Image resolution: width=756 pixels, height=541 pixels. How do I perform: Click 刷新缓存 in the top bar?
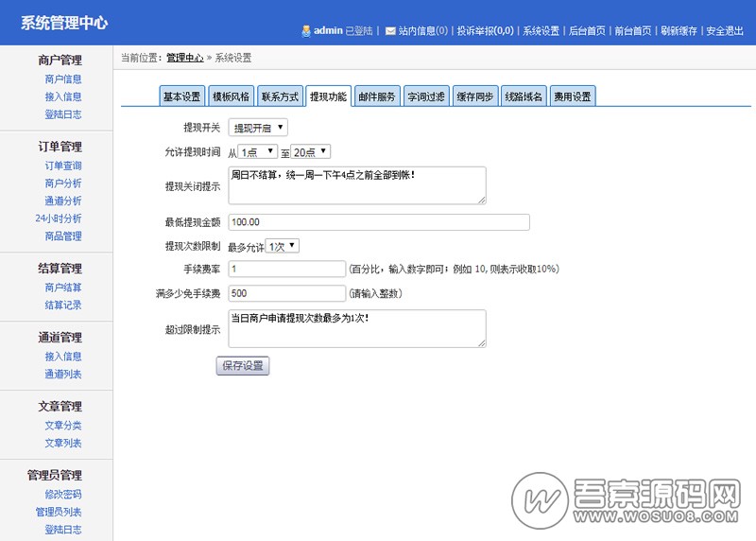click(x=679, y=31)
